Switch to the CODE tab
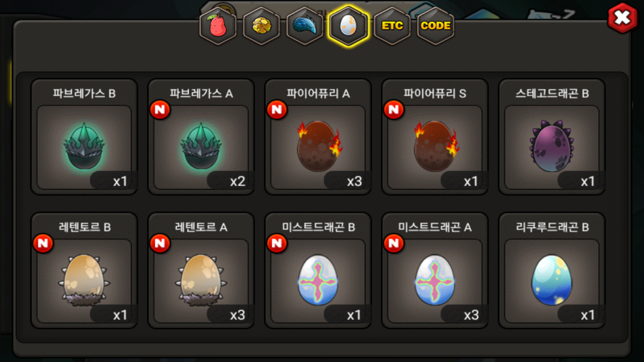 435,26
